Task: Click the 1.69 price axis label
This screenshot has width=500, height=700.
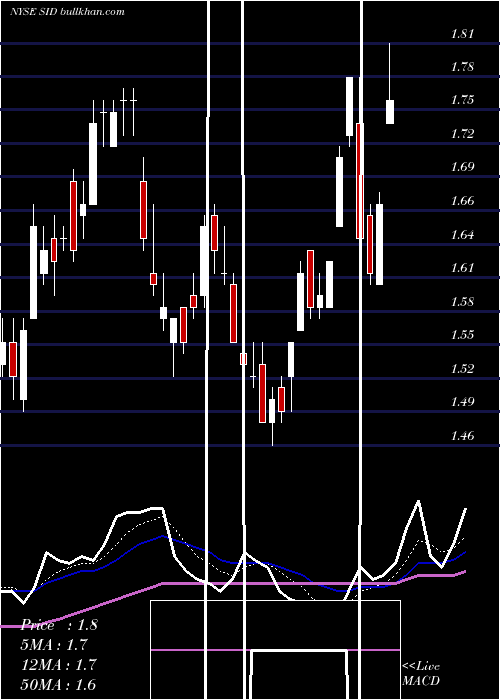Action: click(x=462, y=167)
